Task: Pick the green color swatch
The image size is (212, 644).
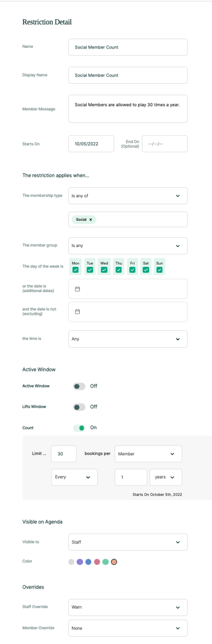Action: [105, 561]
